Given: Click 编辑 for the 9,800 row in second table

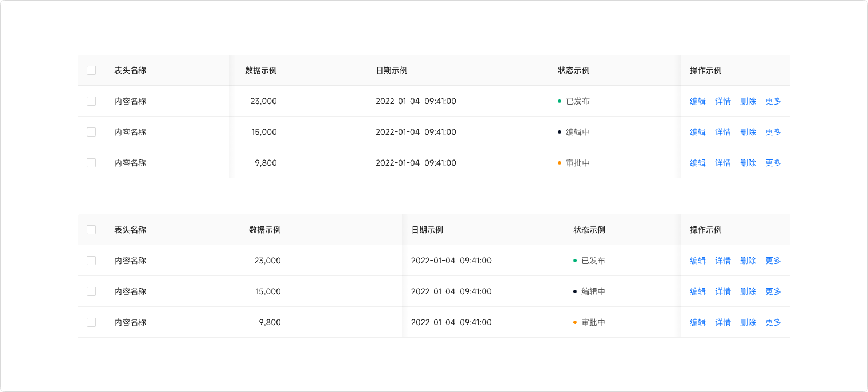Looking at the screenshot, I should pos(698,322).
